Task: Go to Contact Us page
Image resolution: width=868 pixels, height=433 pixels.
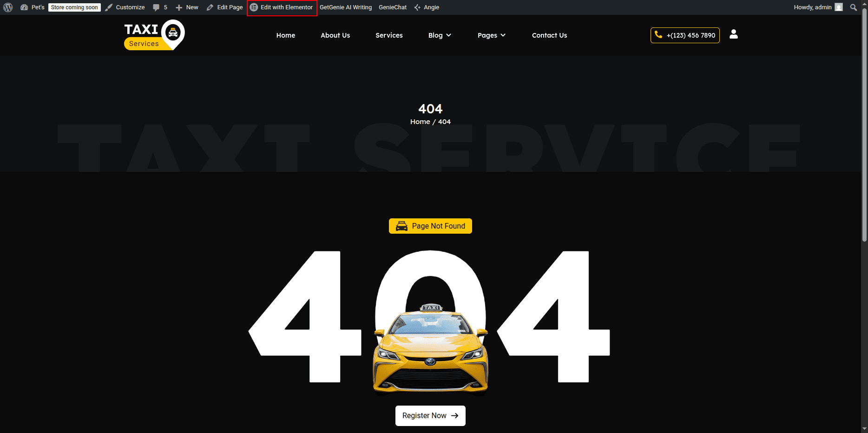Action: (x=550, y=35)
